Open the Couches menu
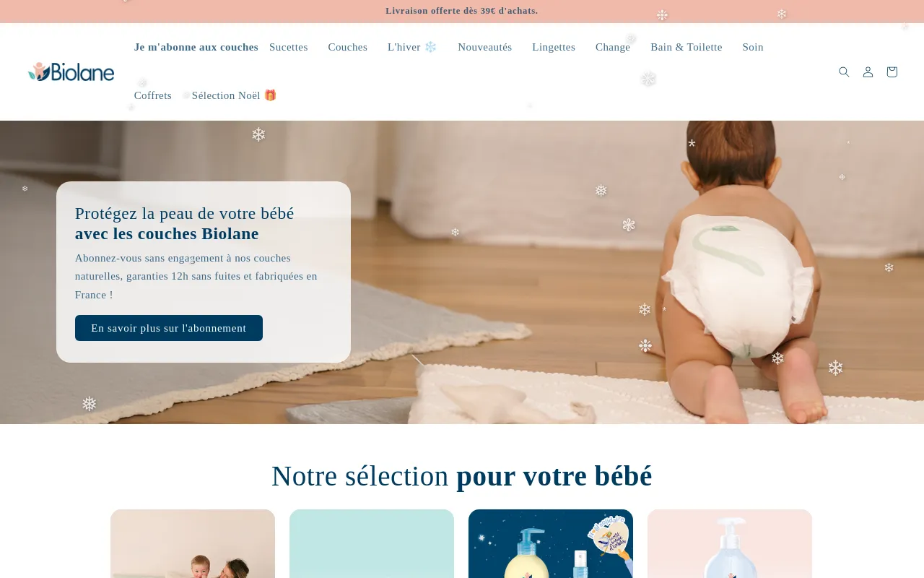 348,47
